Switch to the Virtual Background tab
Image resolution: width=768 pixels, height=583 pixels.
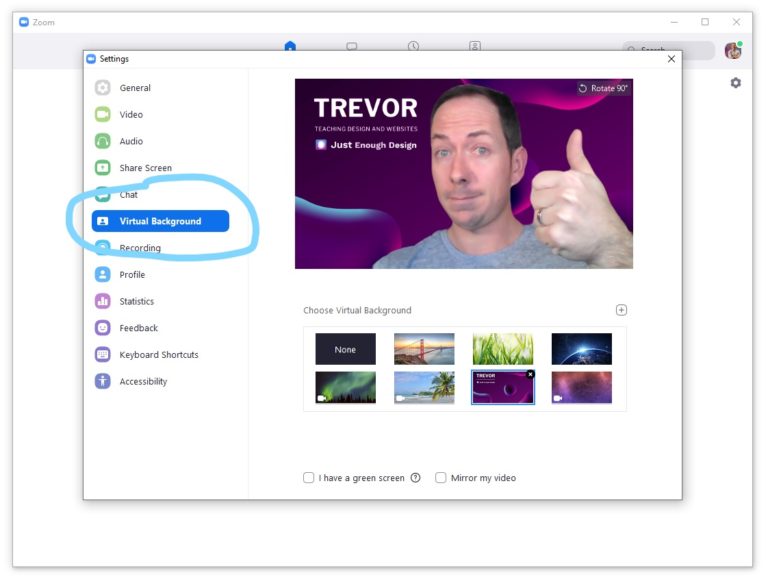(x=160, y=221)
